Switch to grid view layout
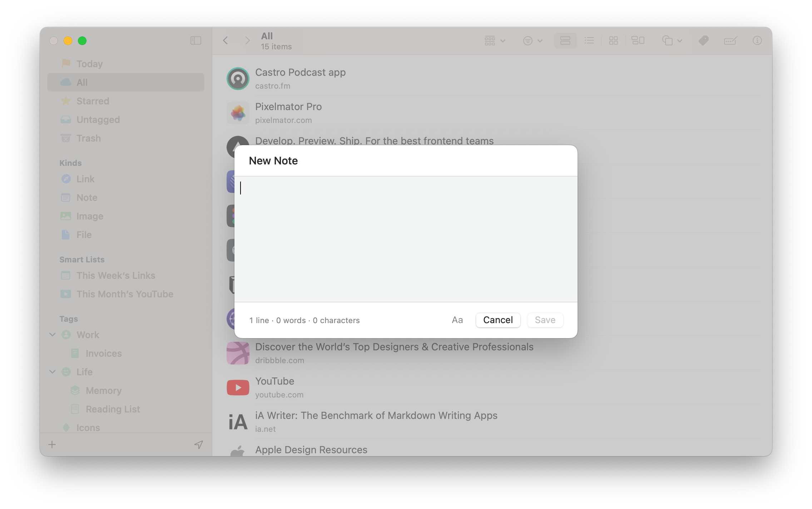 613,41
